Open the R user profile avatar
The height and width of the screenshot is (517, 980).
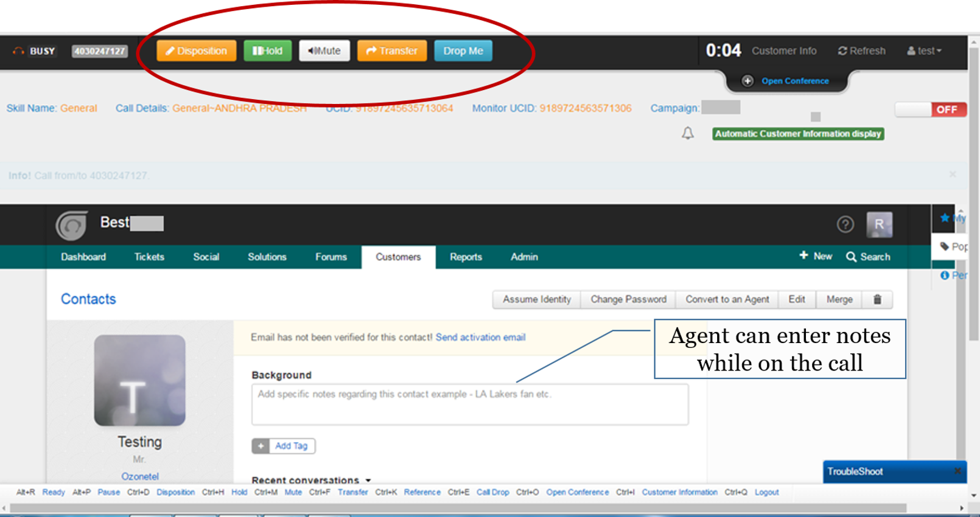880,224
